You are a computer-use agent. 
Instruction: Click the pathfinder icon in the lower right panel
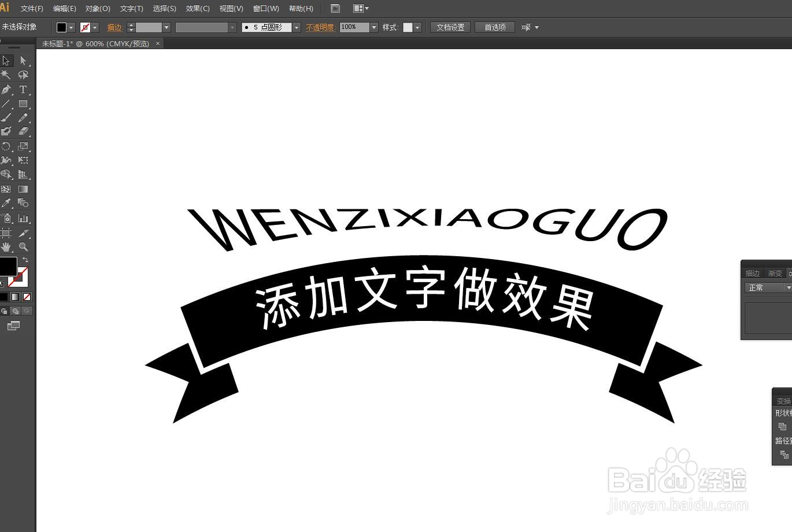[784, 455]
